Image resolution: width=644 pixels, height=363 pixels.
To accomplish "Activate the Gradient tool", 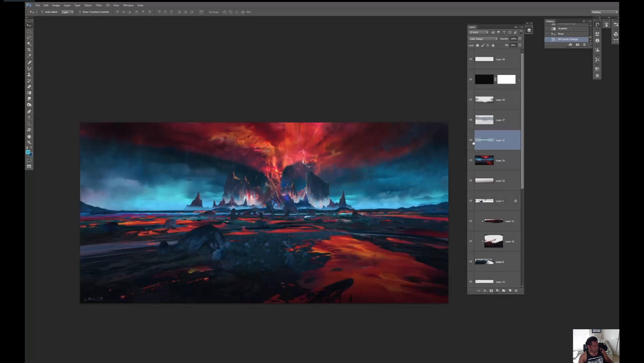I will pyautogui.click(x=29, y=93).
